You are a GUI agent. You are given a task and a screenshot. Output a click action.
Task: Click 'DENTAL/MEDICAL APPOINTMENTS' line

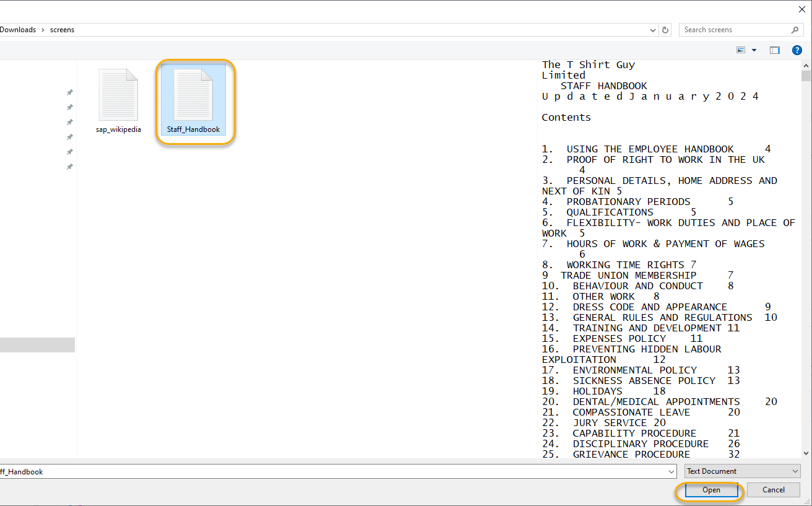point(660,402)
